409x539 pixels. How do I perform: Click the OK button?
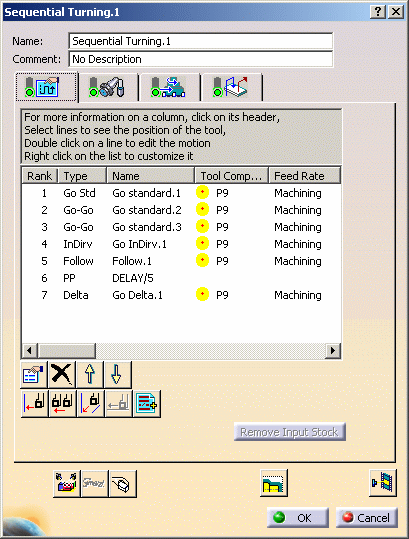click(x=298, y=517)
